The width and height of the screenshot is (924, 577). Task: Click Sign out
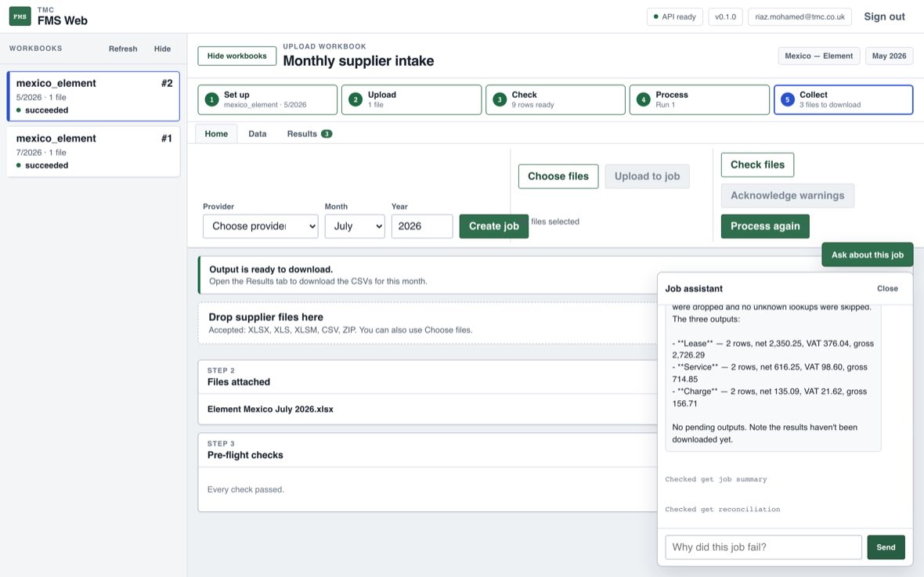pos(884,16)
